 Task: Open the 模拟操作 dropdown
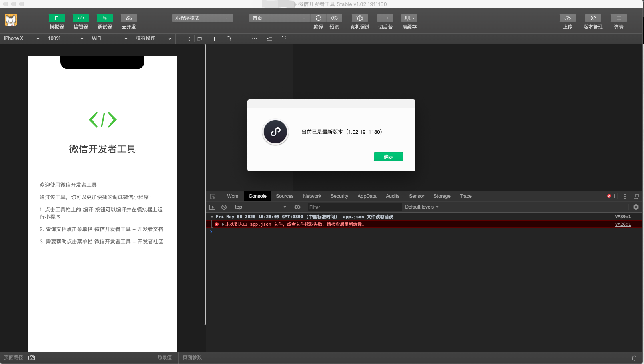pos(154,38)
